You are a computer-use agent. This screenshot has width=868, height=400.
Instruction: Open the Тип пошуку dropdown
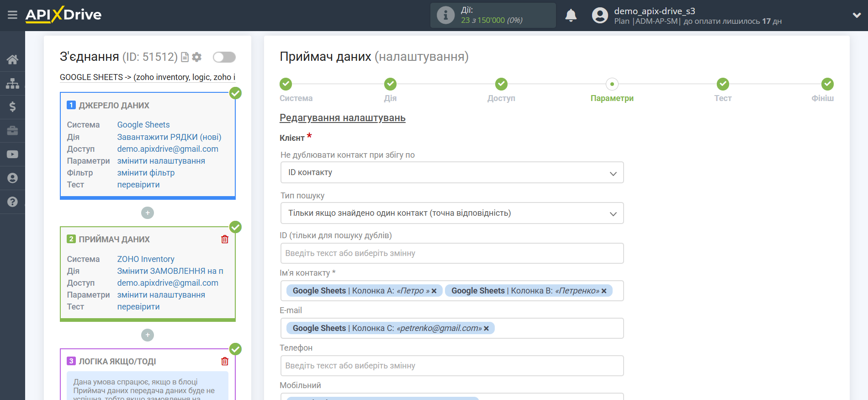[x=452, y=213]
